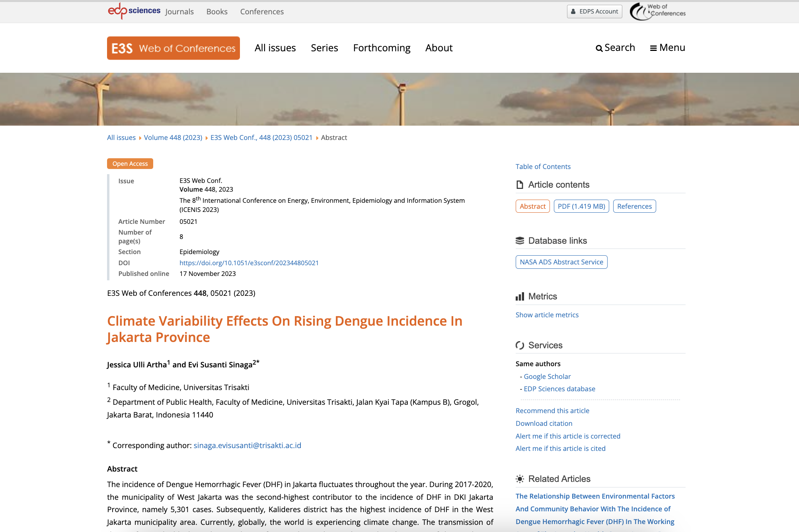This screenshot has width=799, height=532.
Task: Click E3S Web Conf., 448 (2023) 05021 breadcrumb
Action: click(261, 138)
